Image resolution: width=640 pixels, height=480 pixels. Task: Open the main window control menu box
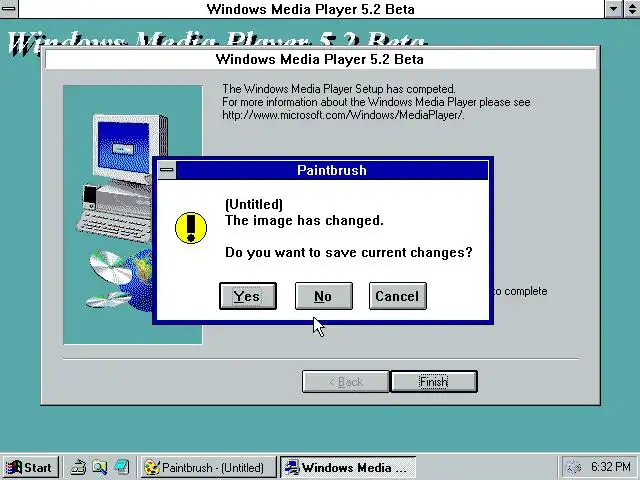[x=9, y=8]
